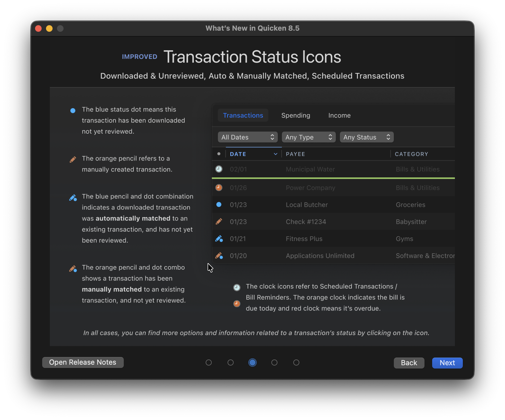Screen dimensions: 505x420
Task: Click the orange pencil-dot icon beside Applications Unlimited
Action: pyautogui.click(x=219, y=255)
